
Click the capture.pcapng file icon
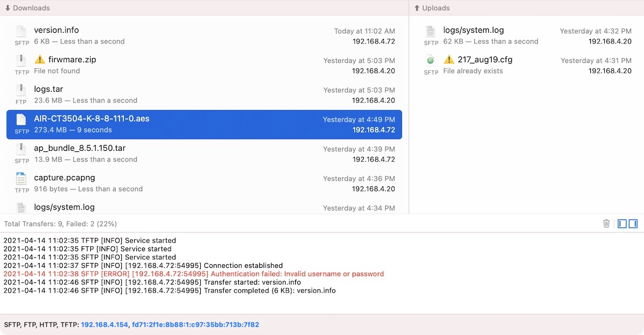pos(21,179)
